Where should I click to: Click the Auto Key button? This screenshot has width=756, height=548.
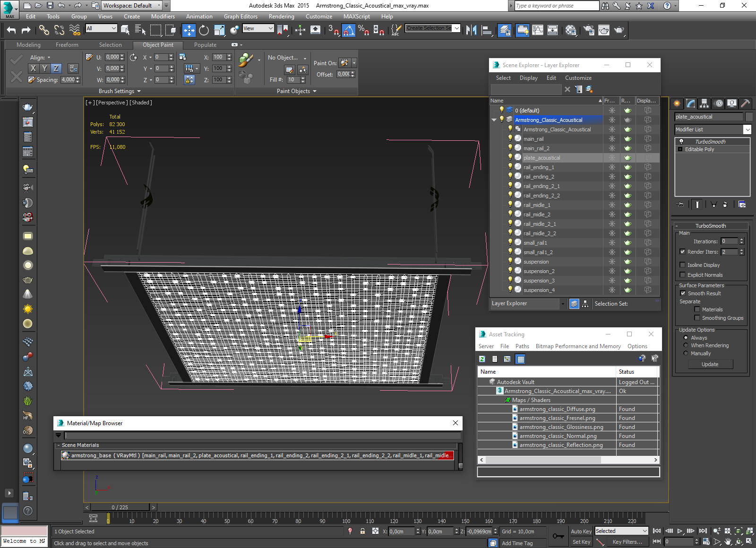point(581,531)
